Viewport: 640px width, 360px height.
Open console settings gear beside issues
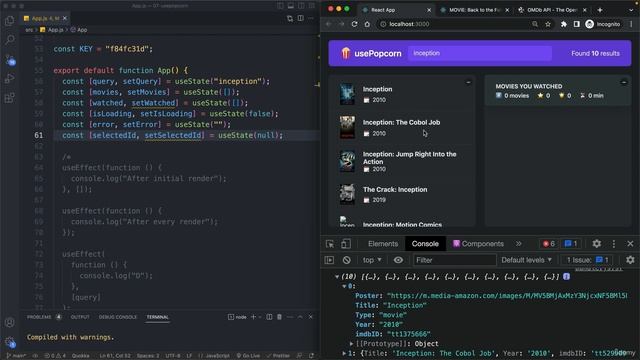630,260
